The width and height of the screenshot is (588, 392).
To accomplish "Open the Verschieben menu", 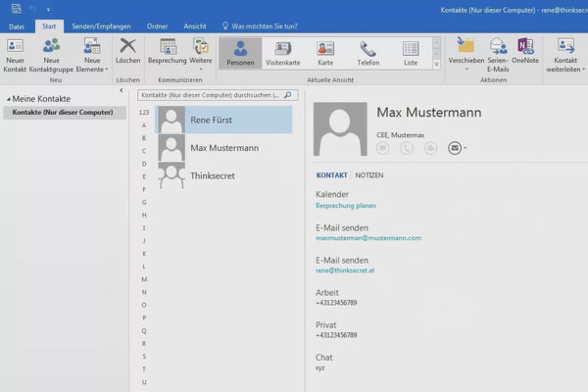I will coord(466,55).
